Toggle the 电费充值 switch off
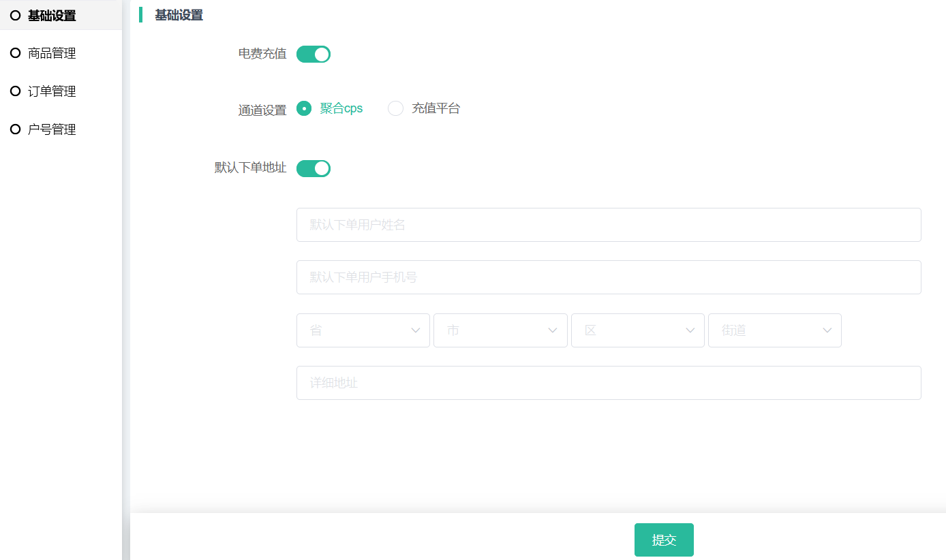The width and height of the screenshot is (946, 560). click(x=314, y=55)
